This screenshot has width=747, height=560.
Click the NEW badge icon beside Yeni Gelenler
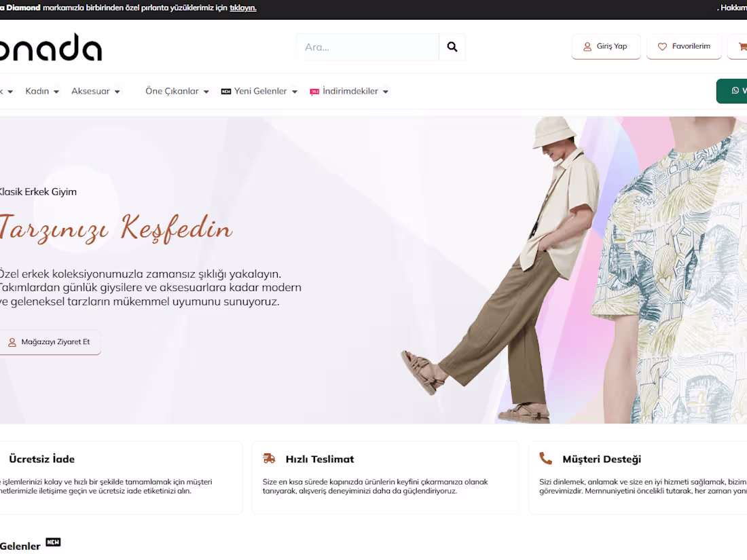pyautogui.click(x=226, y=92)
